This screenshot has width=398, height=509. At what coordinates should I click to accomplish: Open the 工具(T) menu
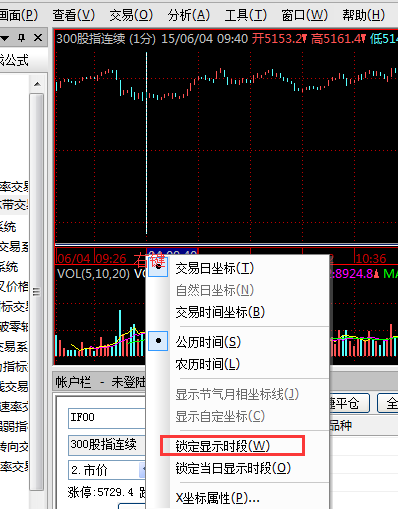(246, 15)
